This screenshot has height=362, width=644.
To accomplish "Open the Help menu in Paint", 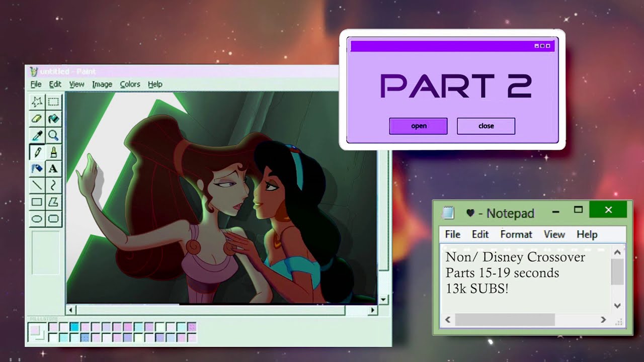I will coord(155,84).
